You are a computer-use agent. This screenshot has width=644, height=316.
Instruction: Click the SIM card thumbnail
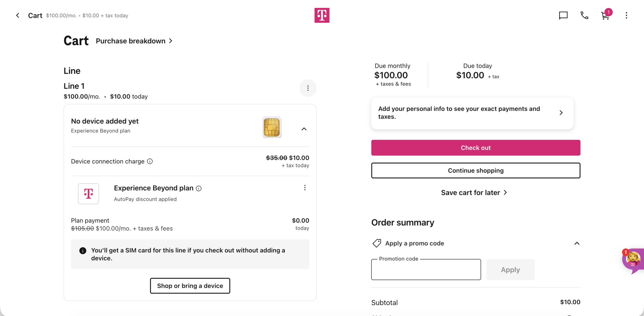point(272,127)
